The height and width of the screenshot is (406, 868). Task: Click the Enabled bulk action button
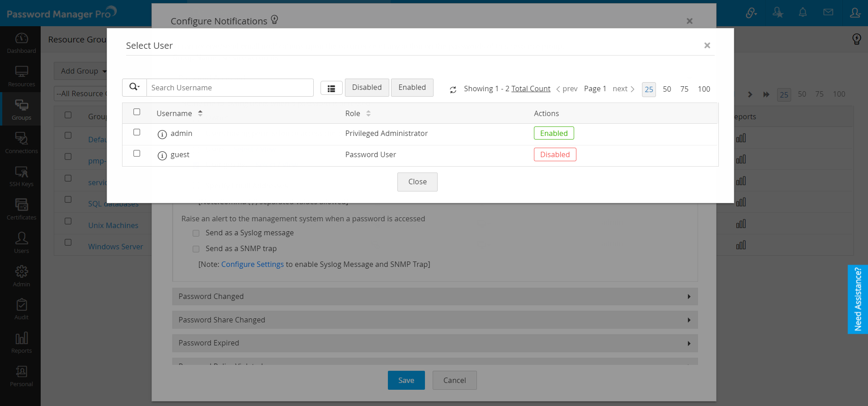(412, 88)
